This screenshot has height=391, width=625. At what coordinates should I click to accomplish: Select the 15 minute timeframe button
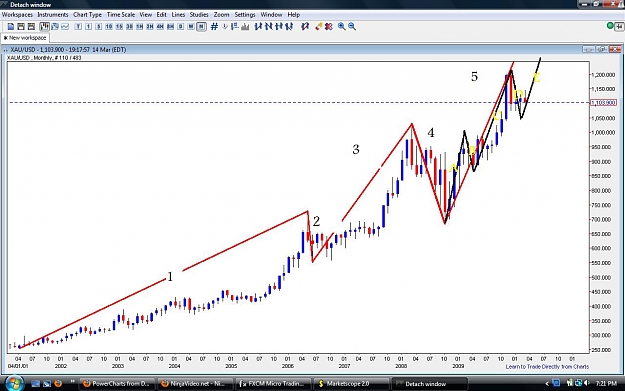[119, 27]
